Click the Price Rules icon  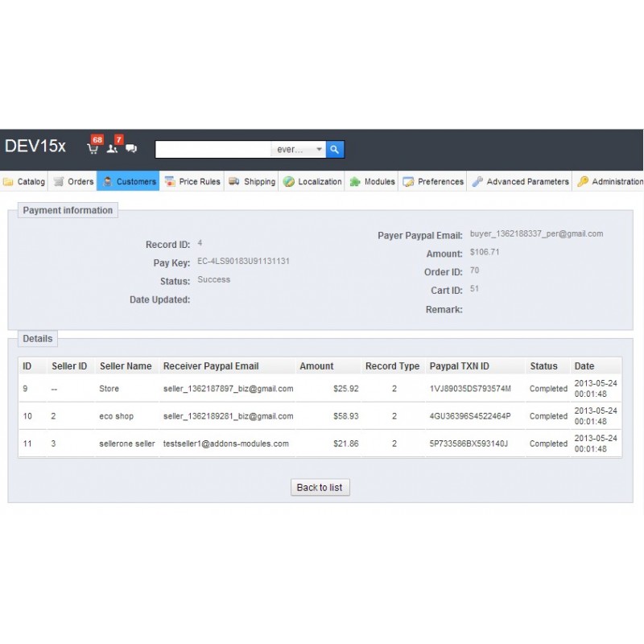170,182
